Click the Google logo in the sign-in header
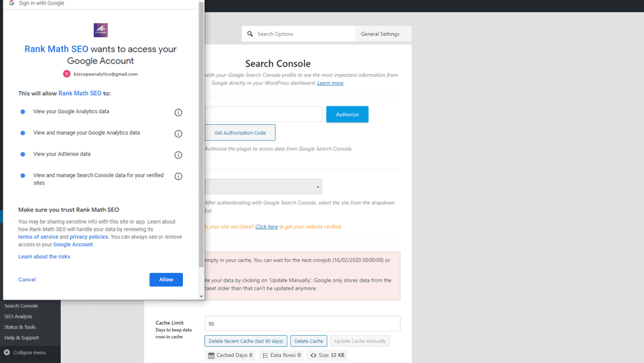Viewport: 644px width, 363px height. tap(11, 3)
